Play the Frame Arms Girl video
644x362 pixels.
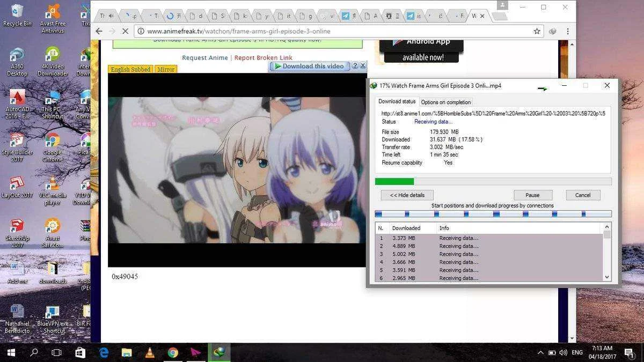[x=237, y=170]
